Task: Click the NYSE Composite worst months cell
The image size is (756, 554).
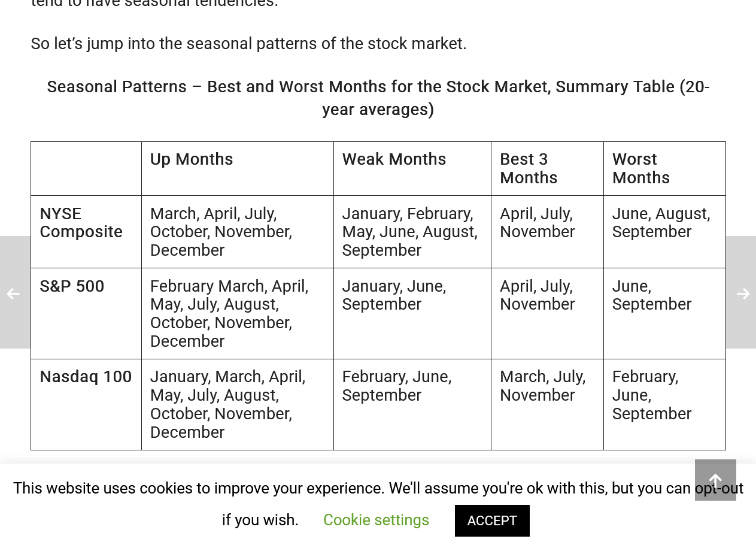Action: pyautogui.click(x=664, y=232)
